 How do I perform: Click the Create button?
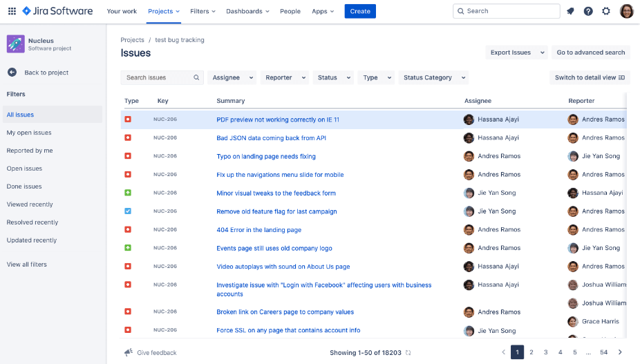click(x=360, y=11)
